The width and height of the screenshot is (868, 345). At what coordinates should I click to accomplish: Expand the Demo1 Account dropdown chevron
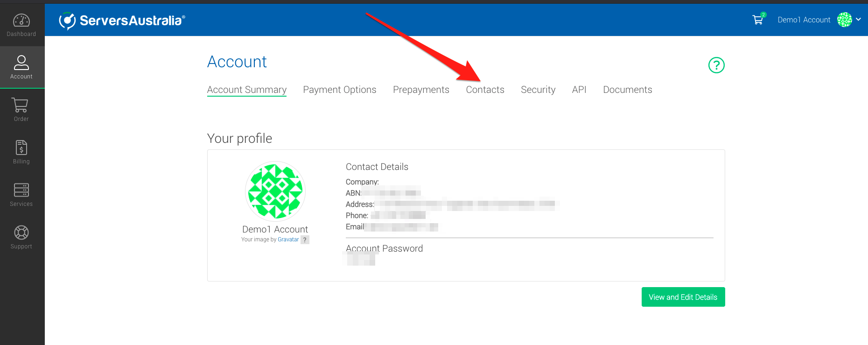(x=858, y=20)
